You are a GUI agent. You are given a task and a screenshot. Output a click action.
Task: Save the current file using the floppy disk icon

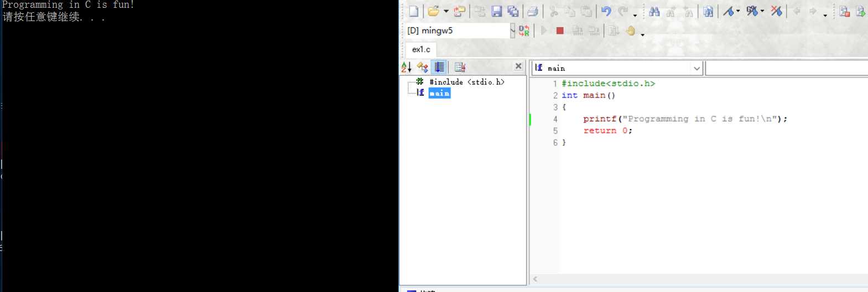point(496,11)
